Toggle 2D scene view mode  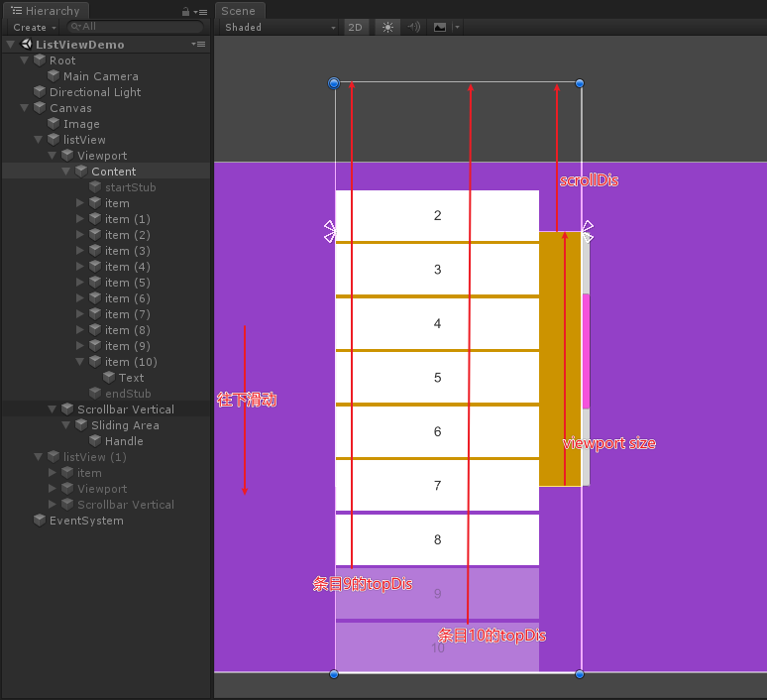(356, 28)
